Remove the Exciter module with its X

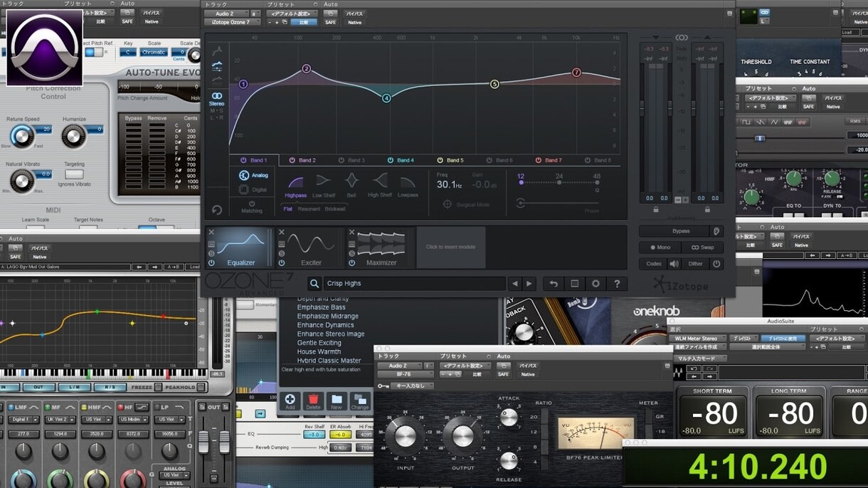(x=282, y=233)
